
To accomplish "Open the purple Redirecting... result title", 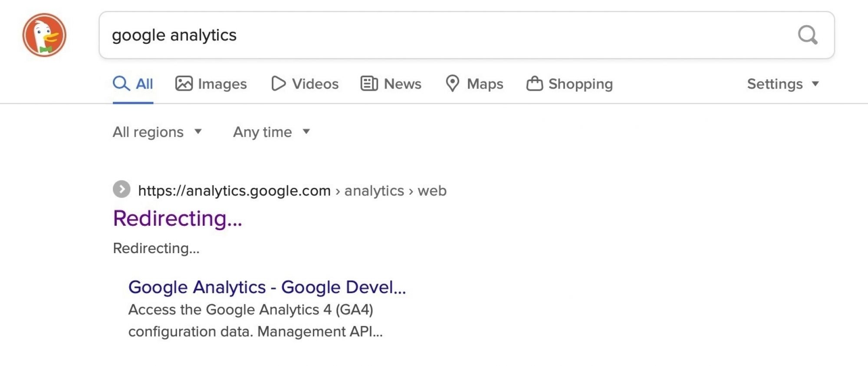I will tap(178, 218).
